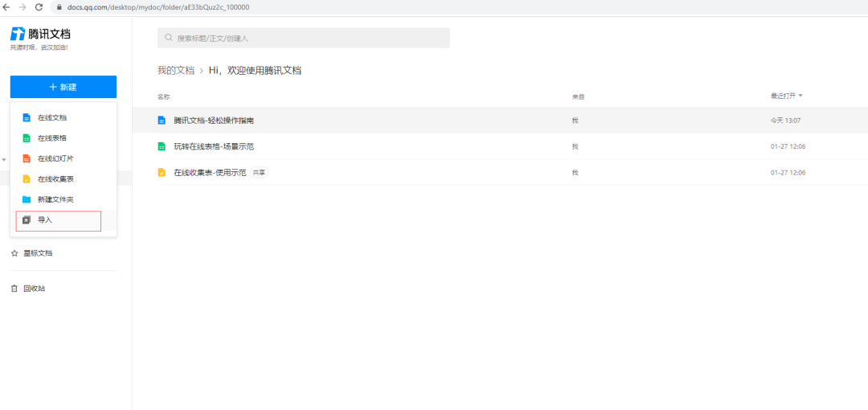Click the padlock icon in address bar
Viewport: 868px width, 410px height.
coord(59,7)
